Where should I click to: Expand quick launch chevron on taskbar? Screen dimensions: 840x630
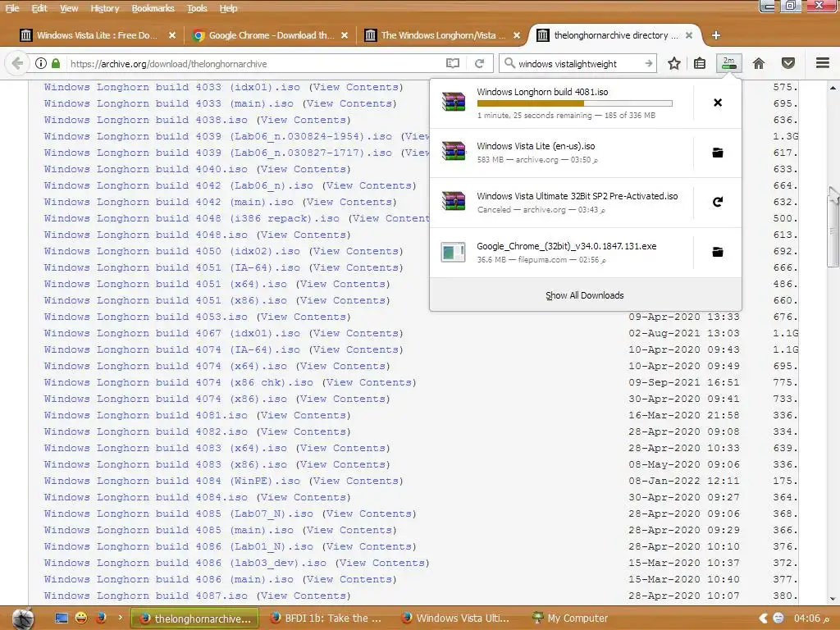tap(120, 617)
